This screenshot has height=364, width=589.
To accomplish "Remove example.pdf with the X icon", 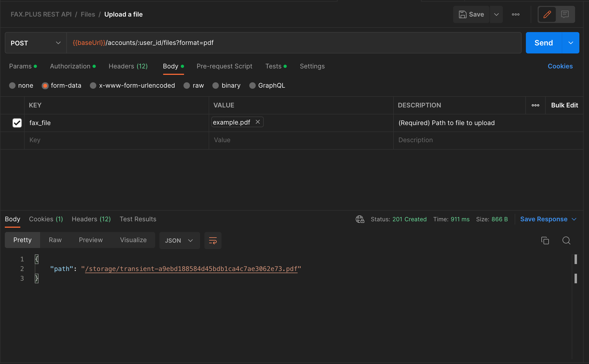I will [x=258, y=122].
